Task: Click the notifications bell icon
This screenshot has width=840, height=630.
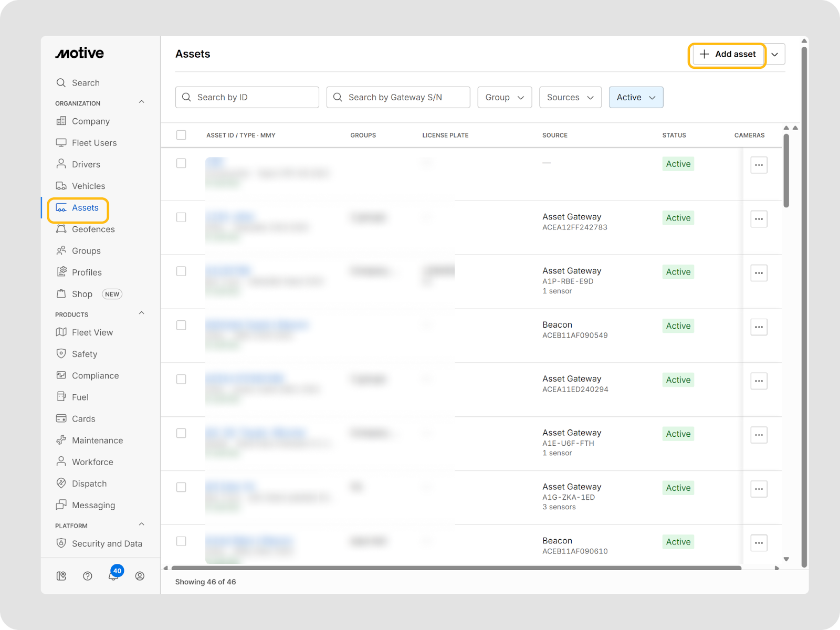Action: (x=113, y=576)
